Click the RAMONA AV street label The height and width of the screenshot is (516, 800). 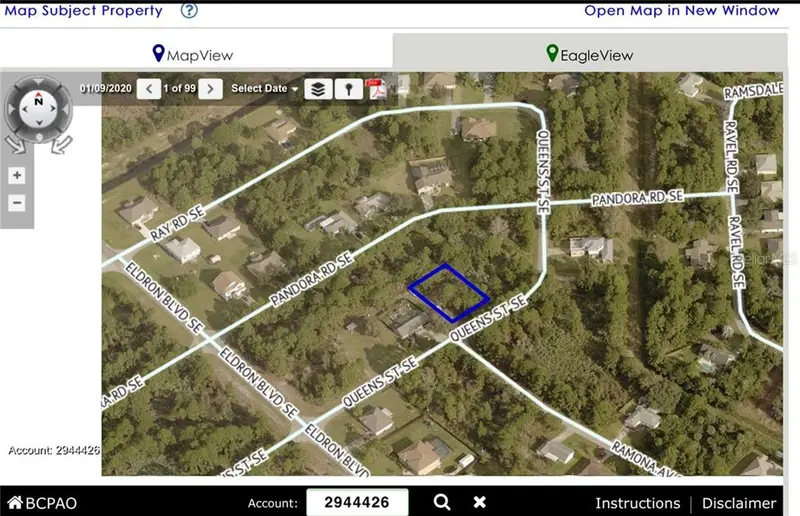click(x=646, y=459)
